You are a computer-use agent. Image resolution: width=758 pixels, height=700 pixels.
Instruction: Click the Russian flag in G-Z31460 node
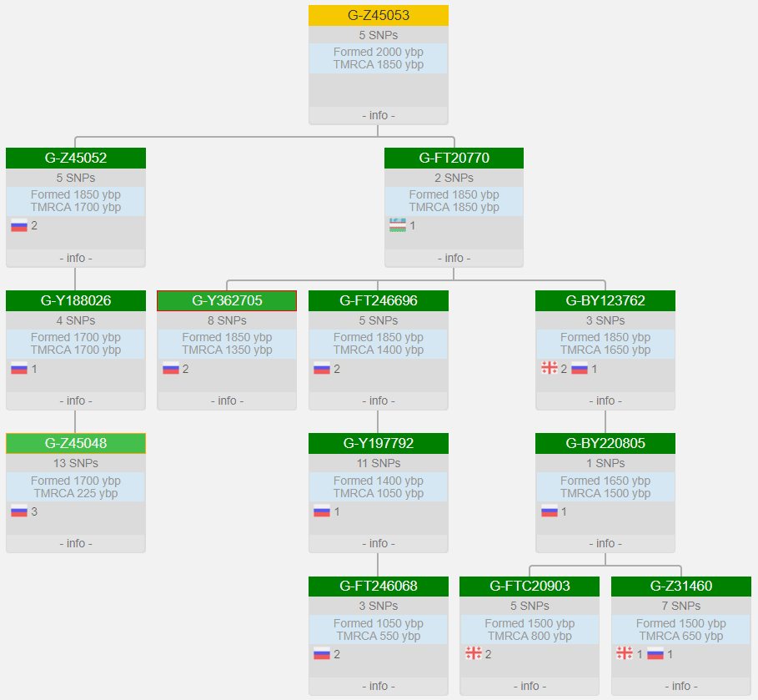655,654
